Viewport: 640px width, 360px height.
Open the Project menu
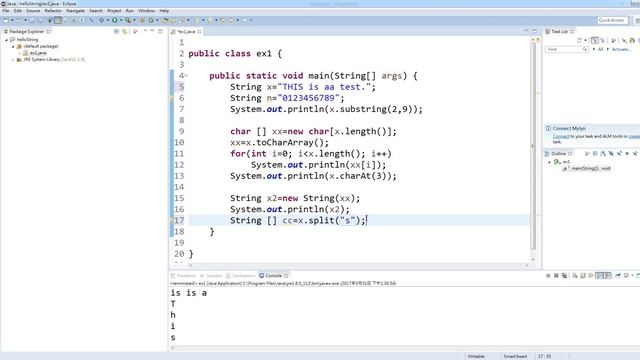[x=114, y=11]
